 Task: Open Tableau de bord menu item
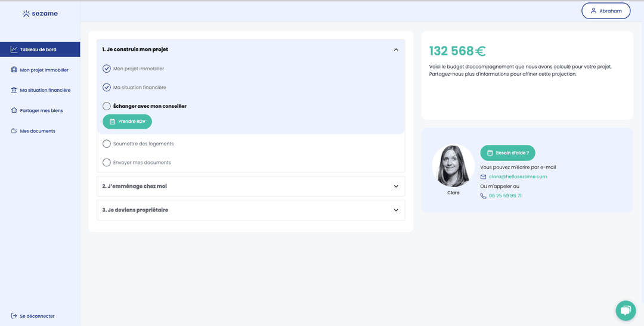click(41, 49)
